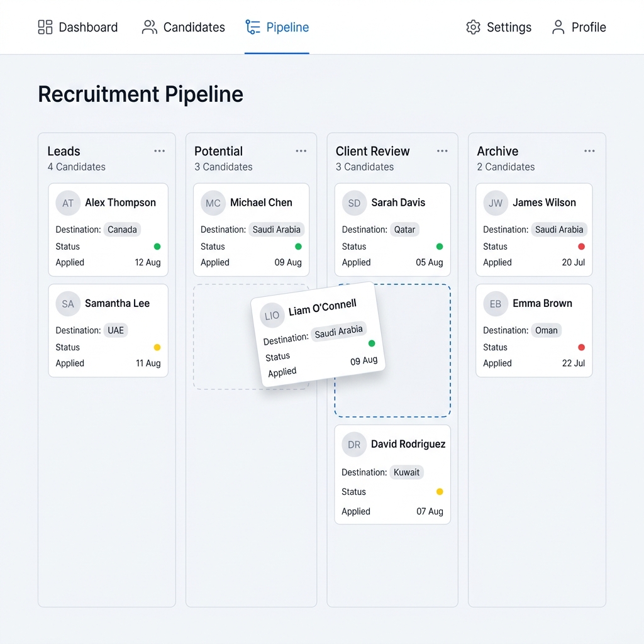Screen dimensions: 644x644
Task: Click the SD avatar of Sarah Davis
Action: pyautogui.click(x=355, y=203)
